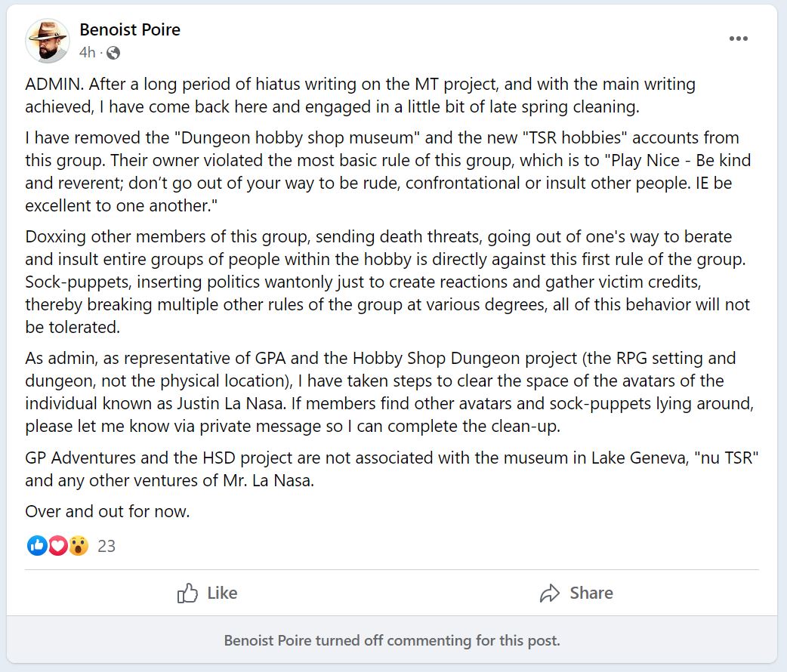Click the red heart reaction icon
The image size is (787, 672).
(57, 546)
